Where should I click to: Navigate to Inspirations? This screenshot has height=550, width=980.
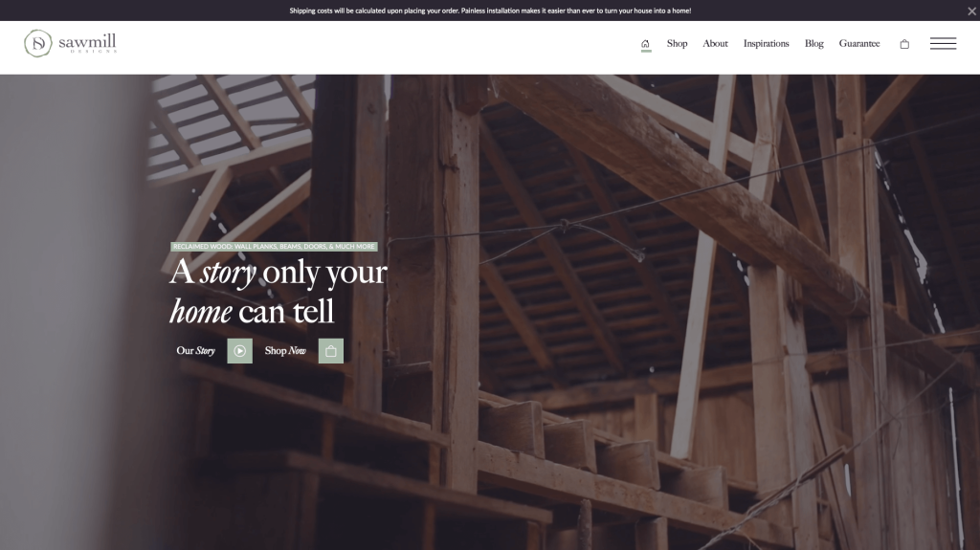(x=767, y=43)
